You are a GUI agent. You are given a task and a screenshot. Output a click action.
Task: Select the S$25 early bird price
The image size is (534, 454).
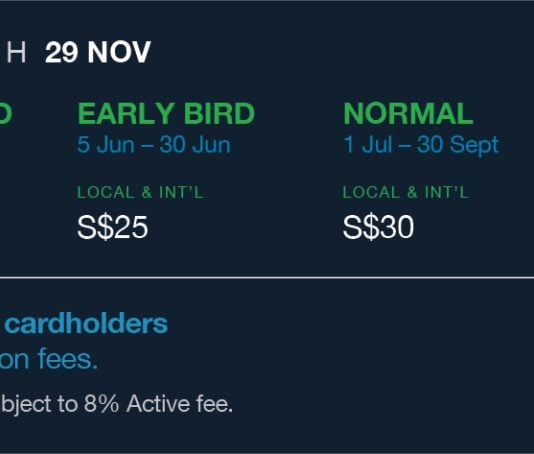112,227
